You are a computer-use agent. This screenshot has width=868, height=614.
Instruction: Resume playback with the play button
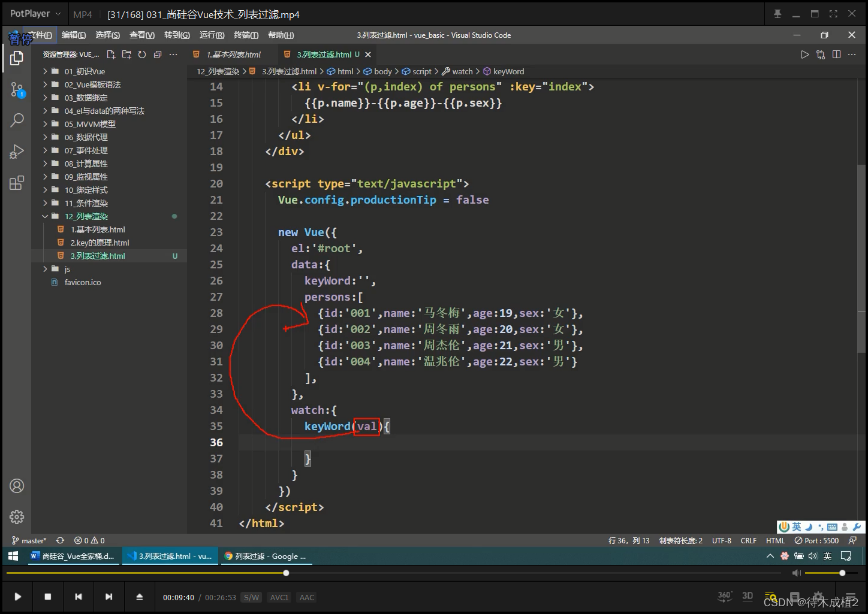(x=17, y=597)
